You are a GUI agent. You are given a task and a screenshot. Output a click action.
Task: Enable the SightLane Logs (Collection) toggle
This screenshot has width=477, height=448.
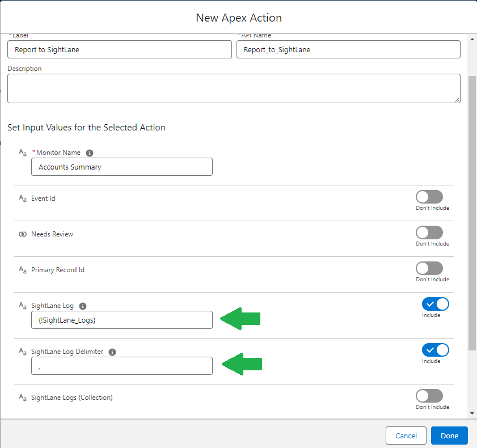click(x=429, y=396)
